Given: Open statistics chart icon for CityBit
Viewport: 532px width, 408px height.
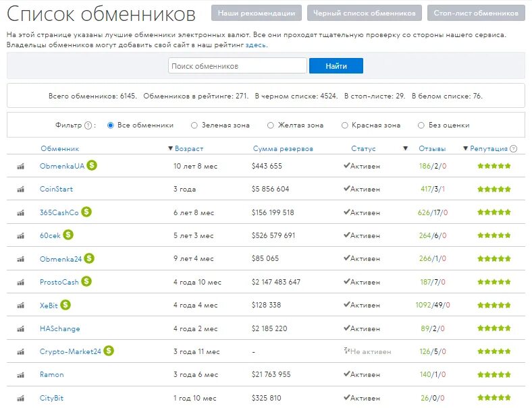Looking at the screenshot, I should 21,398.
